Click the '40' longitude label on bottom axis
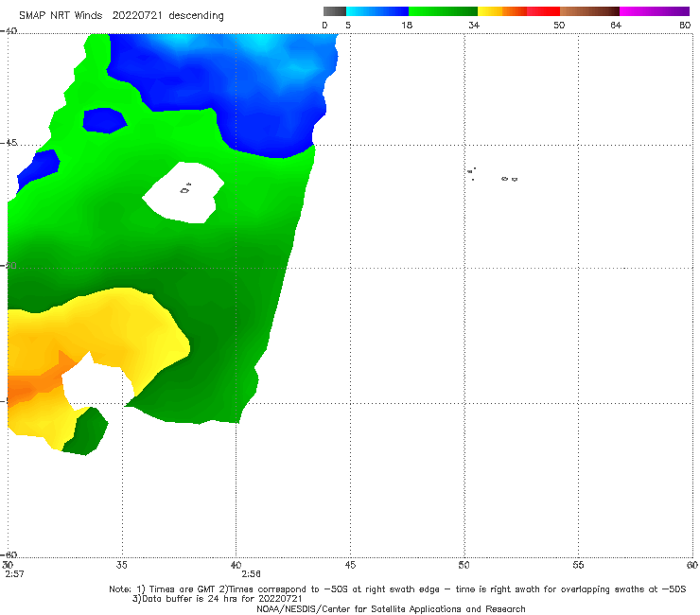The height and width of the screenshot is (615, 700). [x=236, y=565]
